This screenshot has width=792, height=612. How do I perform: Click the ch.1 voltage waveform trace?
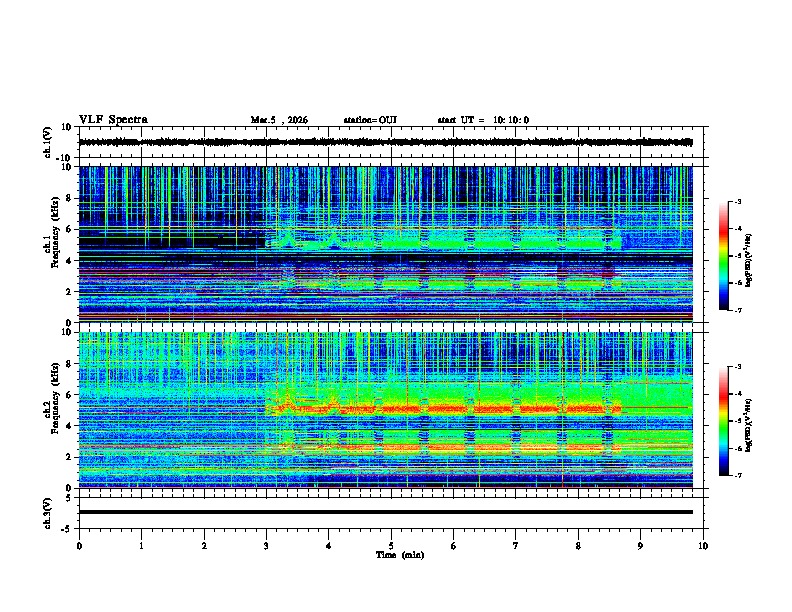[x=385, y=142]
